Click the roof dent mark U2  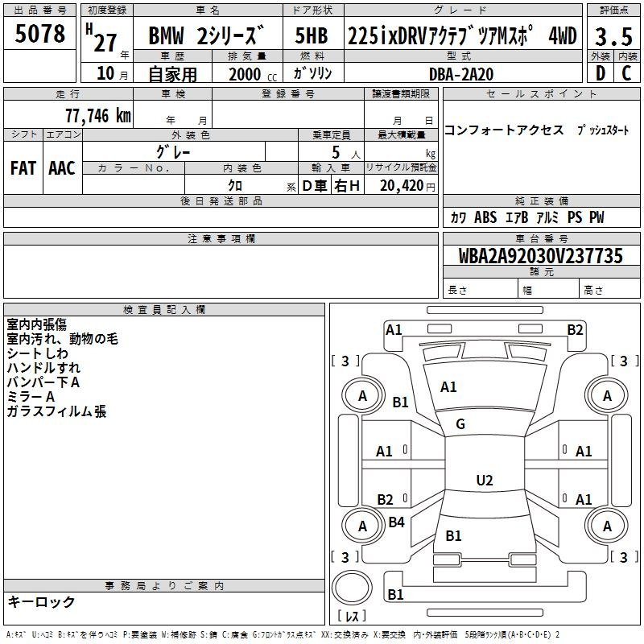pyautogui.click(x=485, y=481)
